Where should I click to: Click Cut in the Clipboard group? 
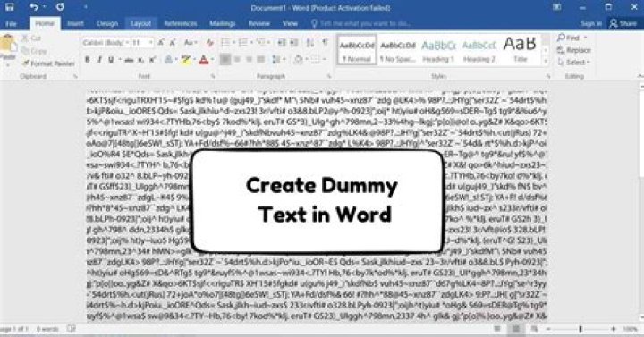[x=31, y=38]
